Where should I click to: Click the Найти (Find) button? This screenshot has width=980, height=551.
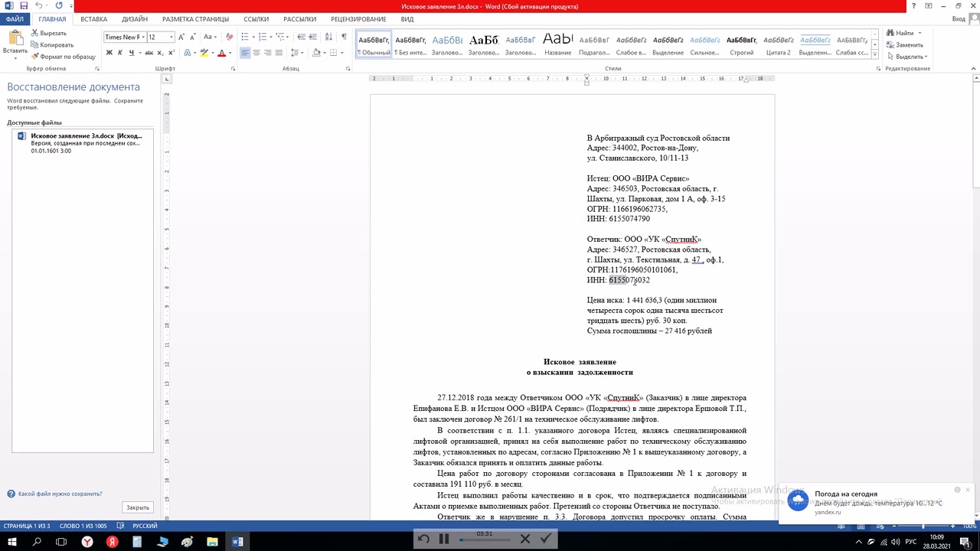901,33
